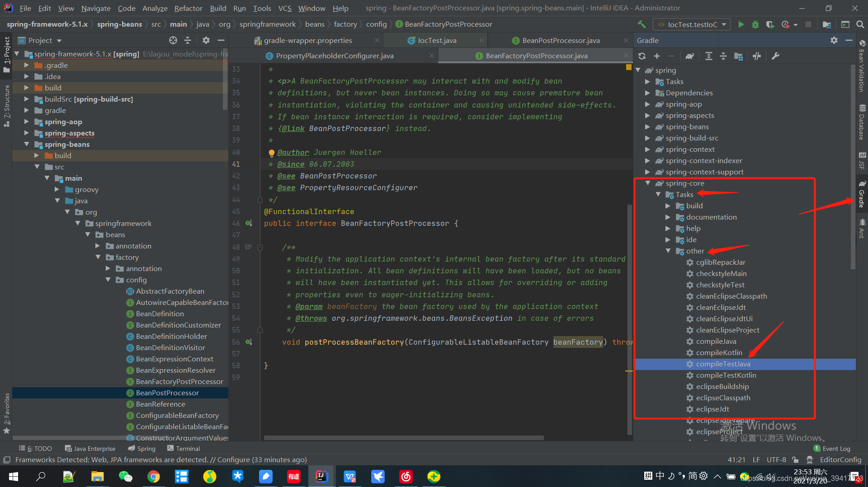Switch to BeanPostProcessor.java tab
This screenshot has width=868, height=487.
pos(561,40)
